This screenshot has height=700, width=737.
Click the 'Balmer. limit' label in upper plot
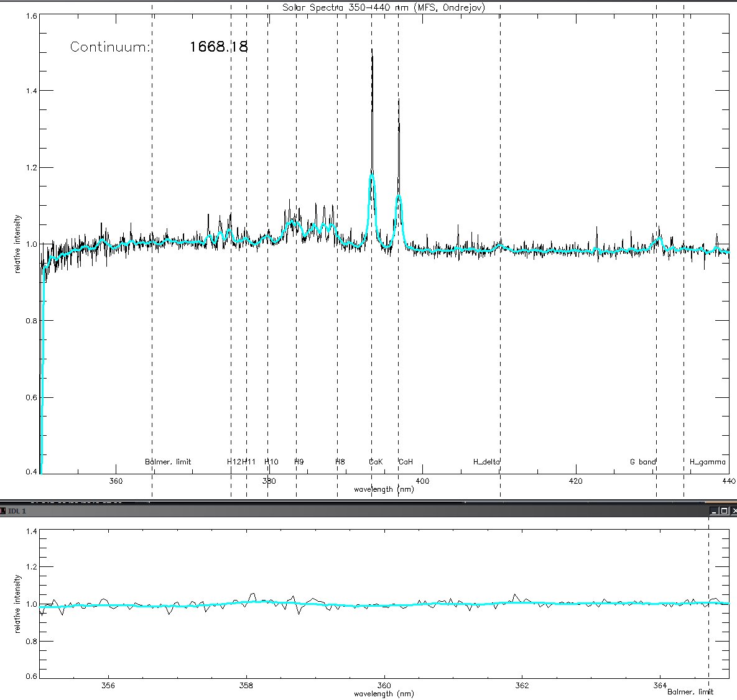pos(169,462)
